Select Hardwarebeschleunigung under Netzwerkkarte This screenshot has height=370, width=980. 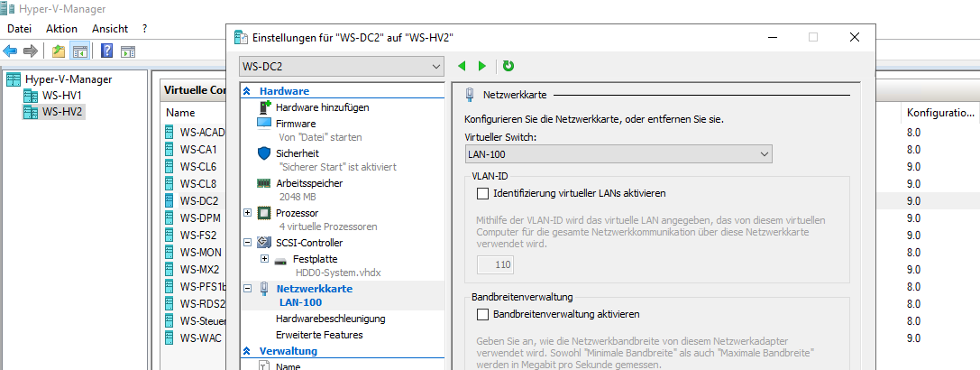331,319
